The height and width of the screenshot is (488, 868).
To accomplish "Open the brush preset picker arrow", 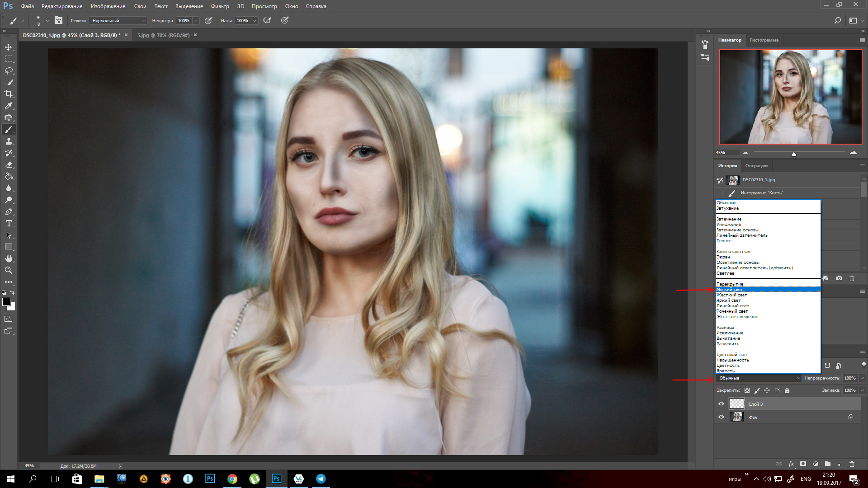I will (47, 20).
